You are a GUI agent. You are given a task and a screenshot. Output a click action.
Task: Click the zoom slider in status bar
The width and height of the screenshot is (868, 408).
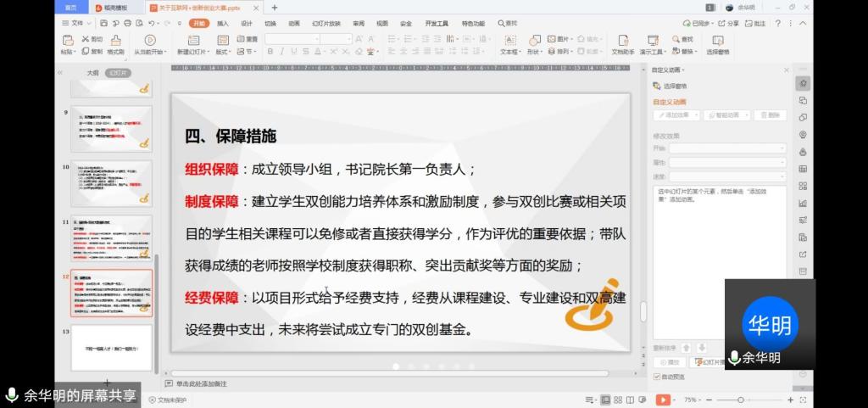pos(741,400)
